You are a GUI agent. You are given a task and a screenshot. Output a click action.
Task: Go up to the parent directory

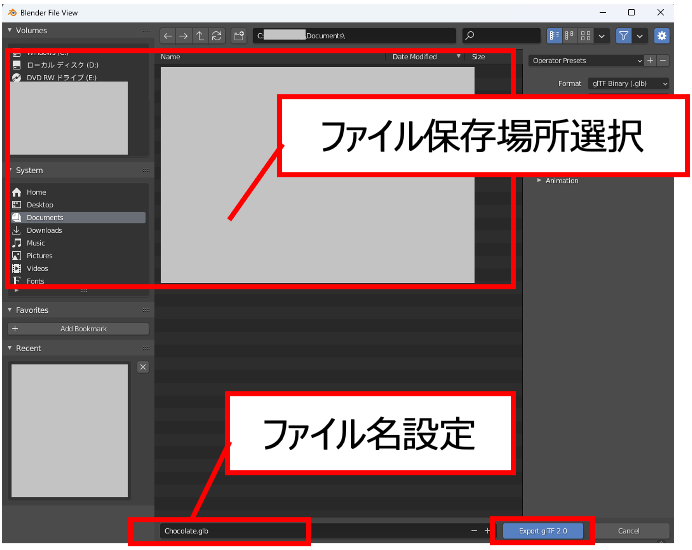[200, 36]
